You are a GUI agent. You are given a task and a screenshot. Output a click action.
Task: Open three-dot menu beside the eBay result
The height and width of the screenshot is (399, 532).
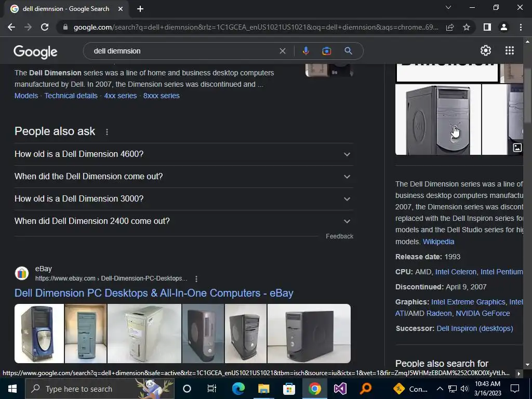[x=196, y=278]
